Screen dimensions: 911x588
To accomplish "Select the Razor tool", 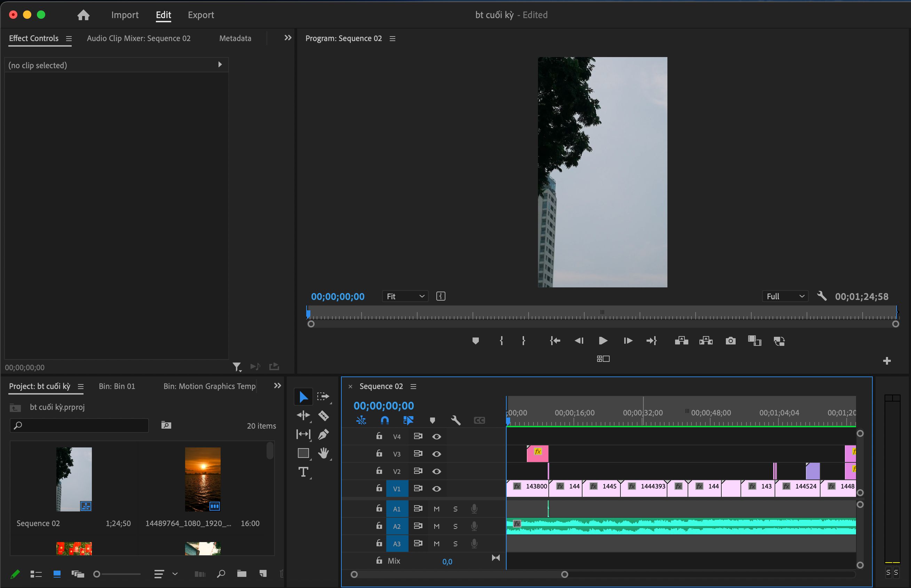I will [x=323, y=415].
